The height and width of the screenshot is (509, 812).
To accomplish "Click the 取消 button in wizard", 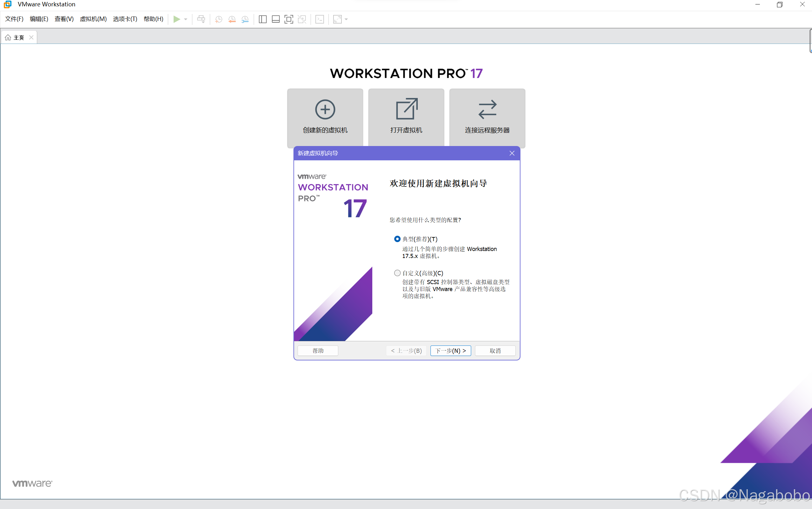I will (495, 351).
